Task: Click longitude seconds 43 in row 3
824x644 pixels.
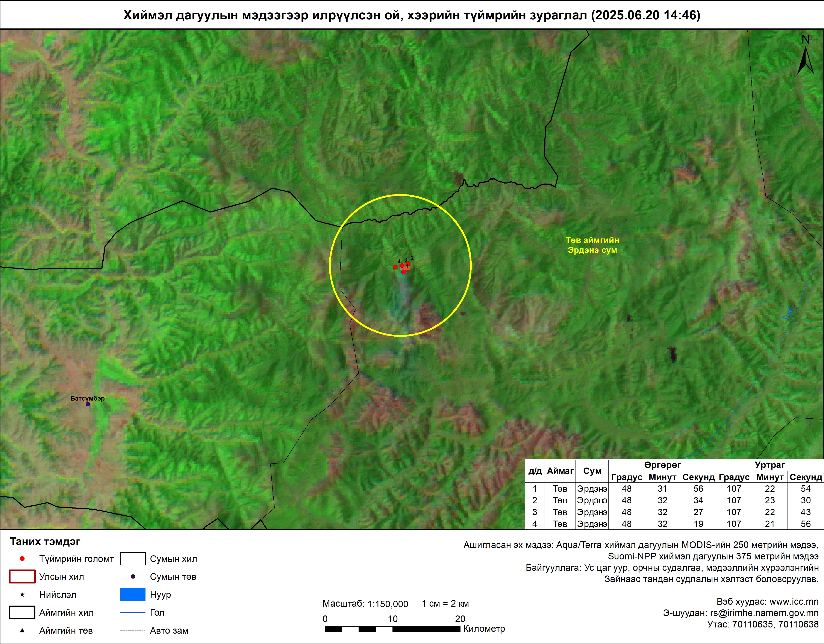Action: point(806,512)
